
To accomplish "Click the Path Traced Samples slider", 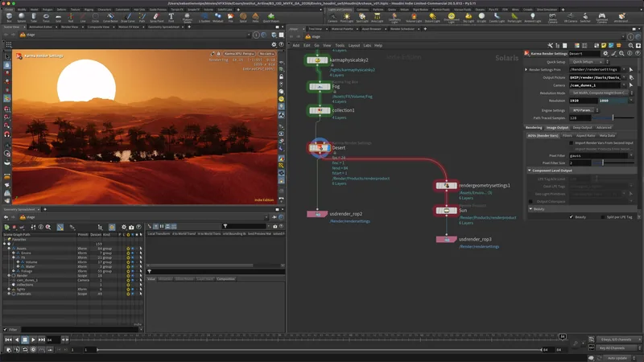I will [613, 117].
